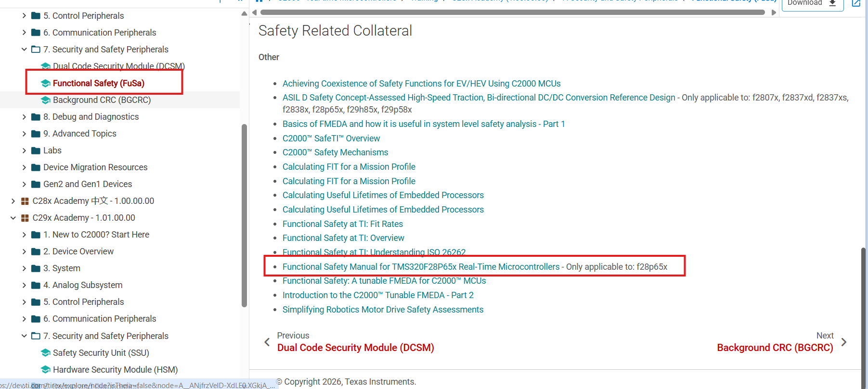Select Hardware Security Module (HSM) item
868x389 pixels.
pos(115,370)
